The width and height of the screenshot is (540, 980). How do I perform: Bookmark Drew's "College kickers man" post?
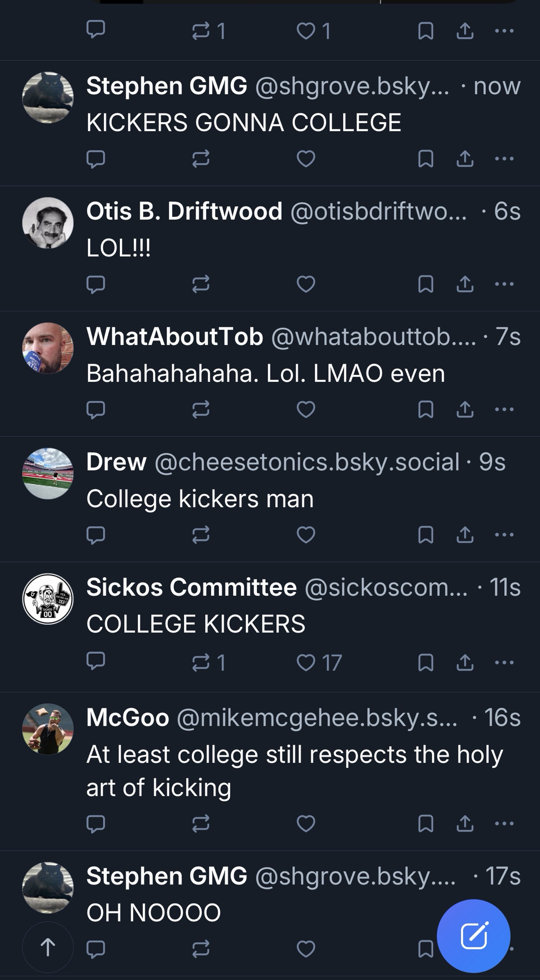425,534
